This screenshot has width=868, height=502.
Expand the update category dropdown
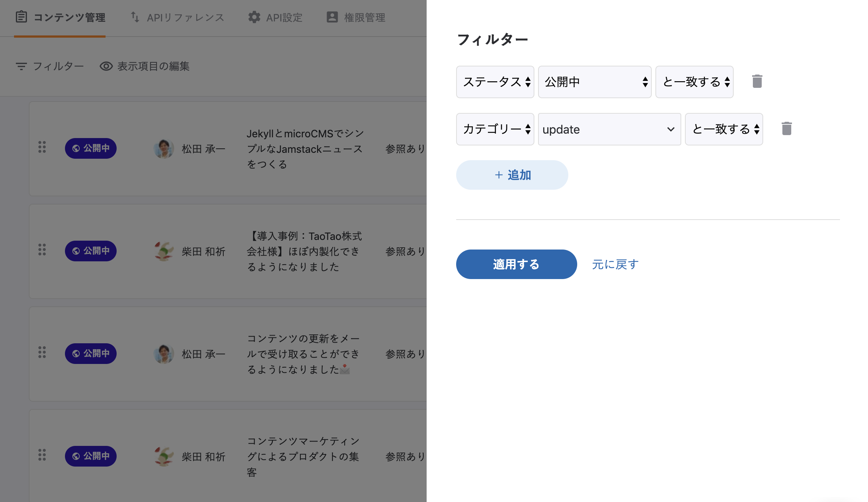609,129
